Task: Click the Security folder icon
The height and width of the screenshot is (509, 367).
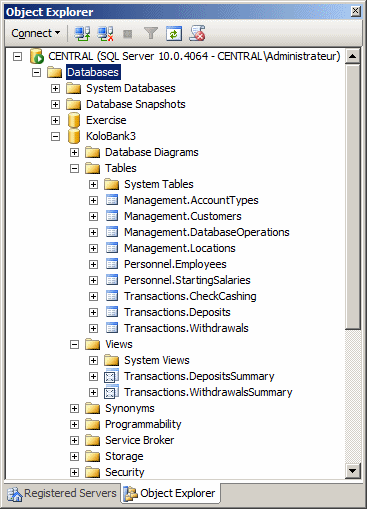Action: coord(92,472)
